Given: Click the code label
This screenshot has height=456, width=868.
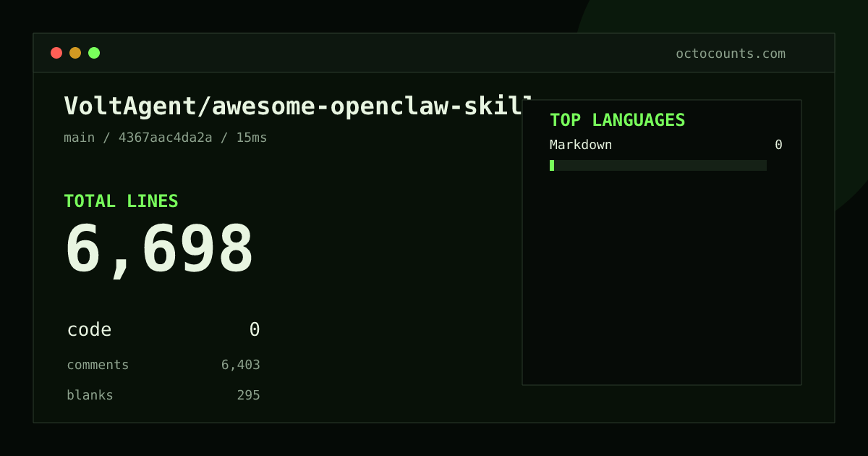Looking at the screenshot, I should click(x=89, y=330).
